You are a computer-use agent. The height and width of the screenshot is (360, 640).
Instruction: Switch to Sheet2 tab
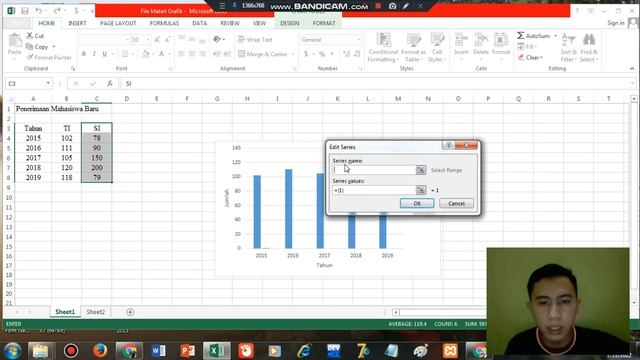[x=96, y=312]
